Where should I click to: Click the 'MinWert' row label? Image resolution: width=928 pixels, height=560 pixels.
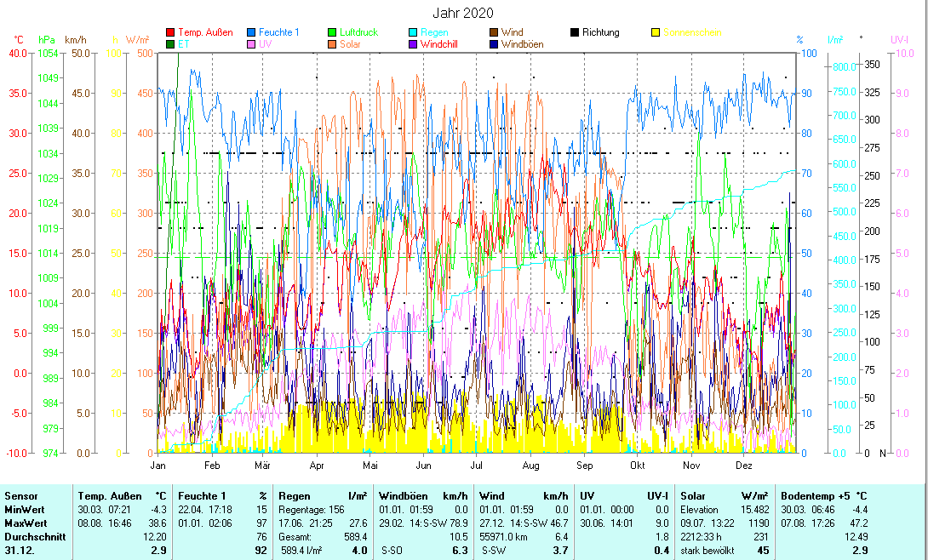(25, 510)
